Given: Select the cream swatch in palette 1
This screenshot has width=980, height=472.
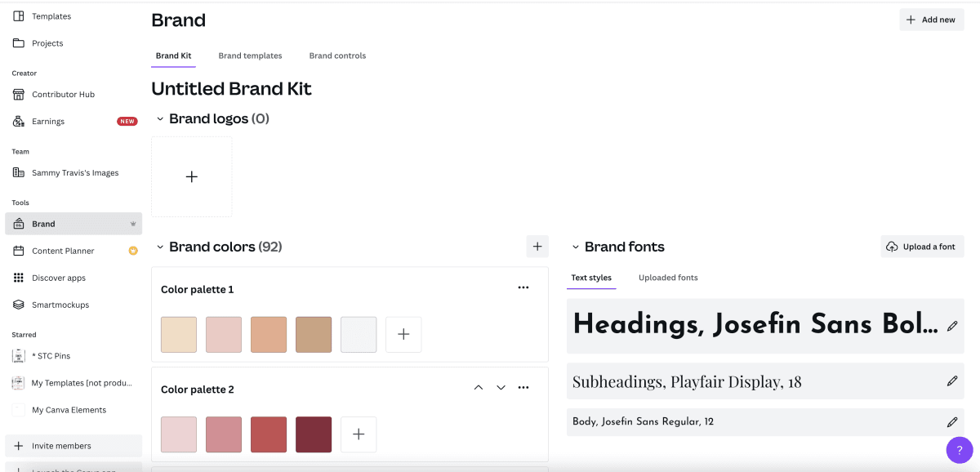Looking at the screenshot, I should (x=179, y=335).
